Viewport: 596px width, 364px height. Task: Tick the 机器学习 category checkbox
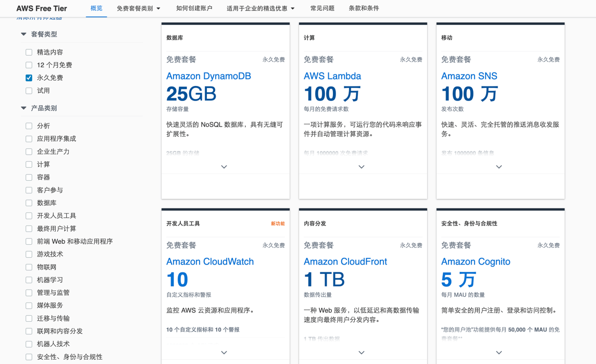(x=29, y=280)
